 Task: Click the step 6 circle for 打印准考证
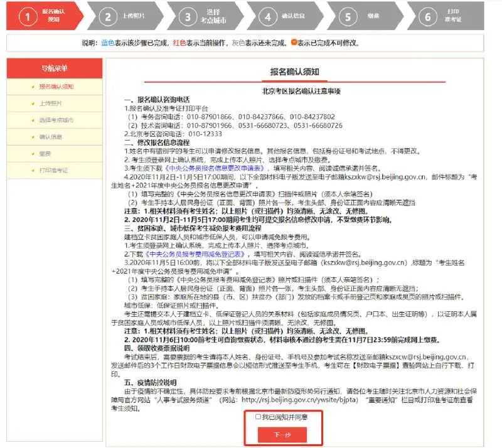click(x=429, y=17)
